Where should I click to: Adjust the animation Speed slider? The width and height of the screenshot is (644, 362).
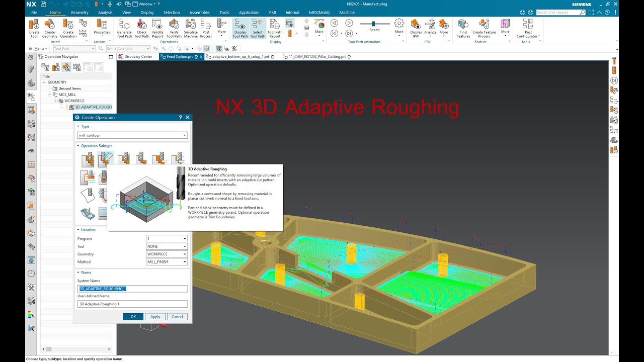(x=374, y=24)
